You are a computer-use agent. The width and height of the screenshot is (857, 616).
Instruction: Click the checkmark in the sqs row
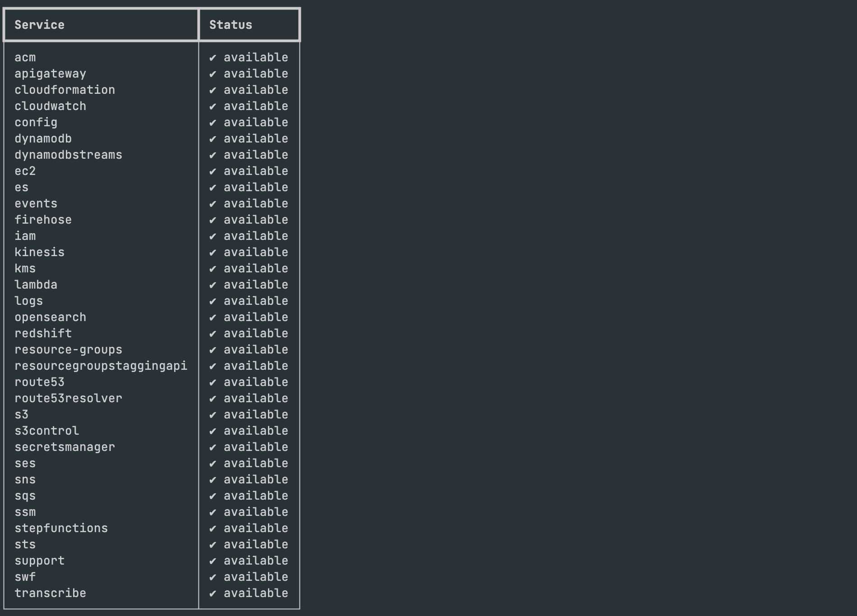pos(213,496)
